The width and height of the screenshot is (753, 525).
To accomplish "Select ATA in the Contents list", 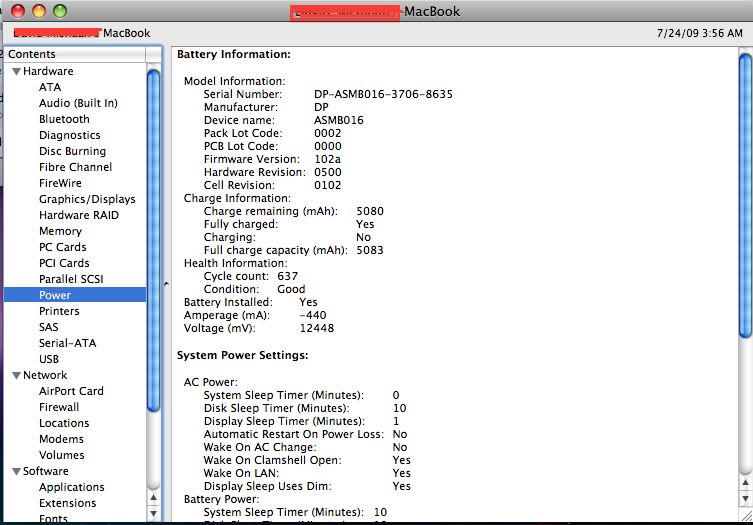I will tap(50, 87).
